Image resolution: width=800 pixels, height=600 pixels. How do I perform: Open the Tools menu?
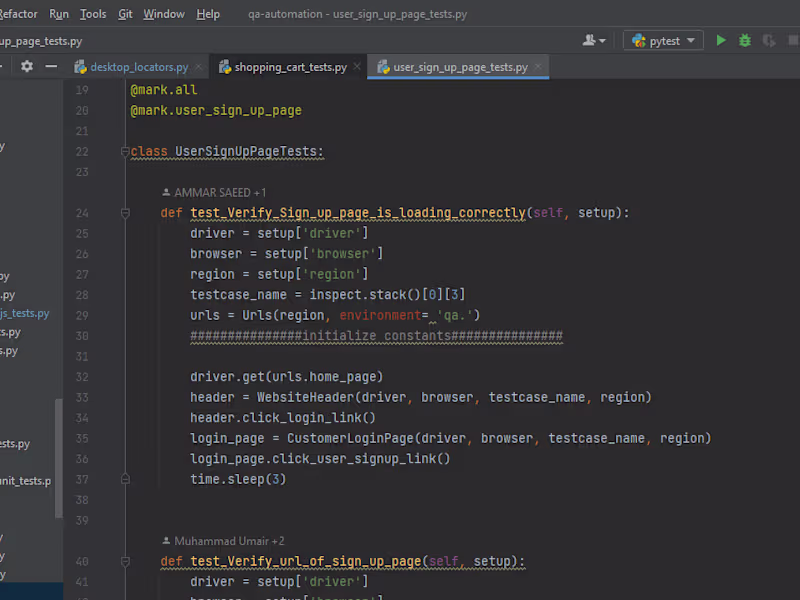(93, 14)
